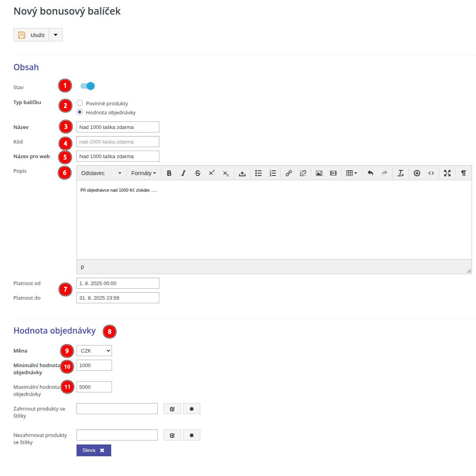Click the Platnost od date field
Viewport: 476px width, 476px height.
pos(118,283)
